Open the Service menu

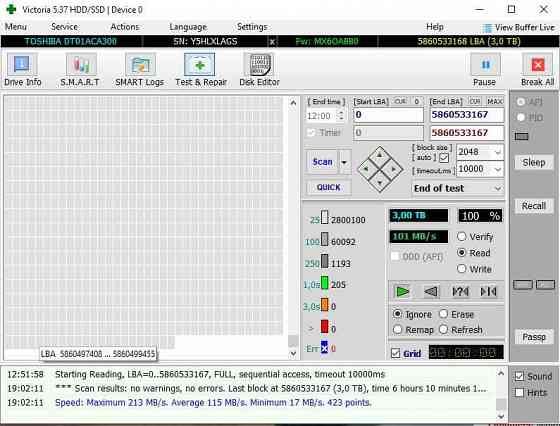coord(64,27)
